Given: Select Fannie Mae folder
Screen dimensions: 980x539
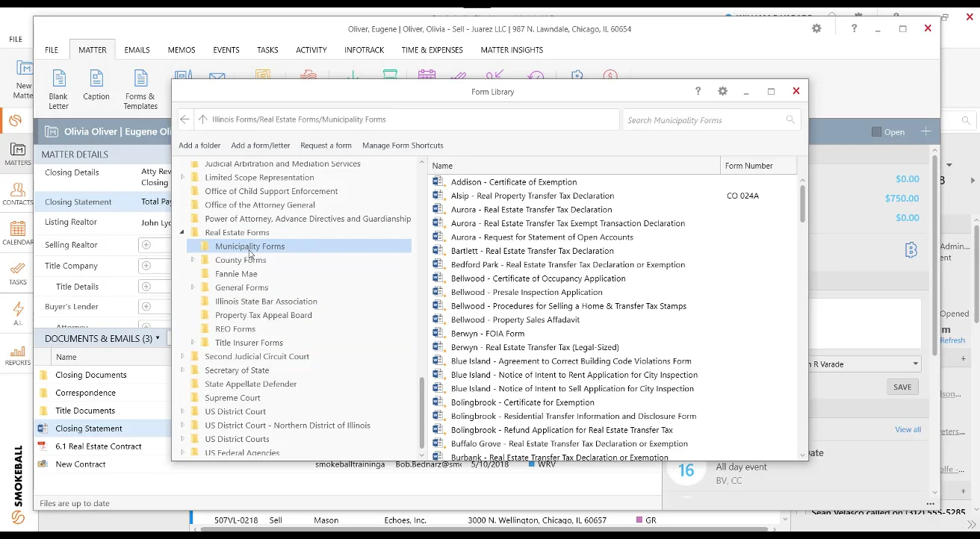Looking at the screenshot, I should tap(236, 274).
